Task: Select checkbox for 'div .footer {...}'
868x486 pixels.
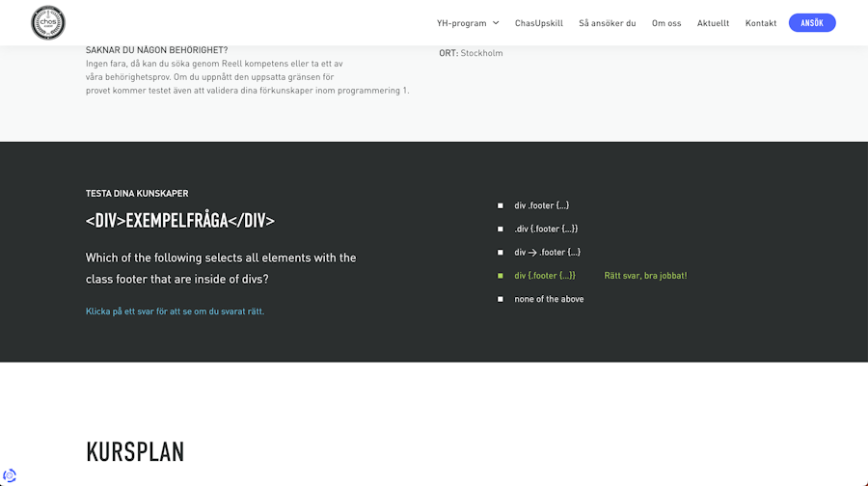Action: (x=501, y=205)
